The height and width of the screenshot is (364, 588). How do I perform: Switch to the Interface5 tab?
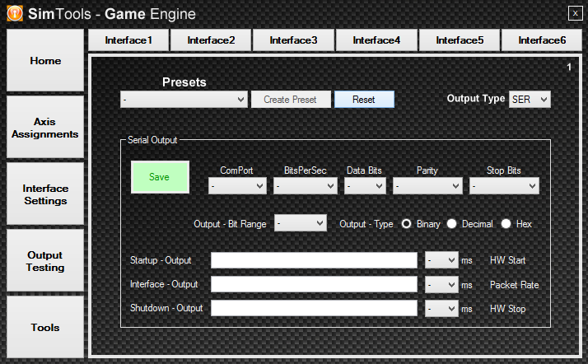coord(460,40)
